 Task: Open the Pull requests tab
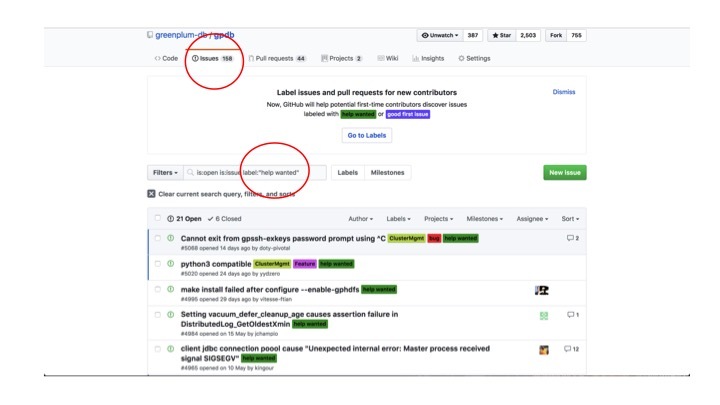click(x=277, y=58)
